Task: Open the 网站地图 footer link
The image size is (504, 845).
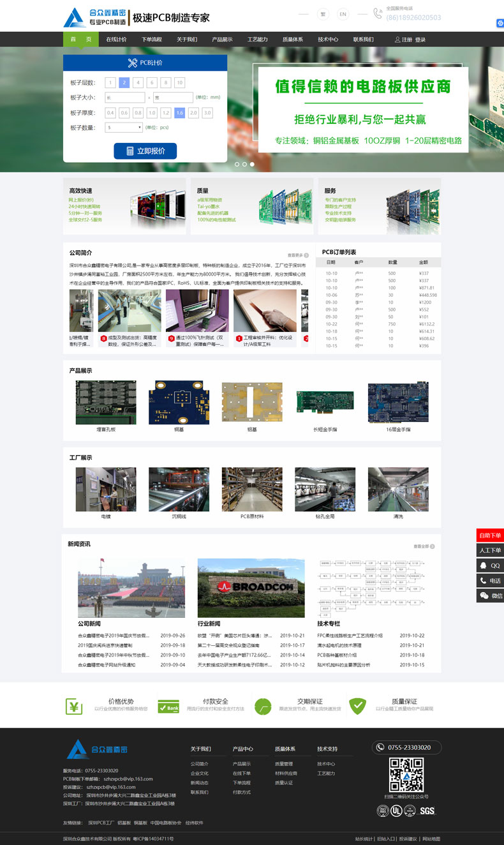Action: pyautogui.click(x=431, y=839)
